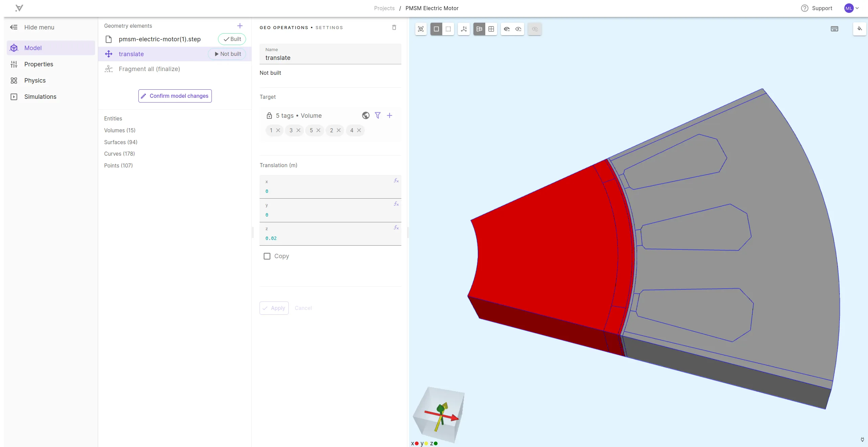Fit the model to view
Image resolution: width=868 pixels, height=447 pixels.
(421, 29)
